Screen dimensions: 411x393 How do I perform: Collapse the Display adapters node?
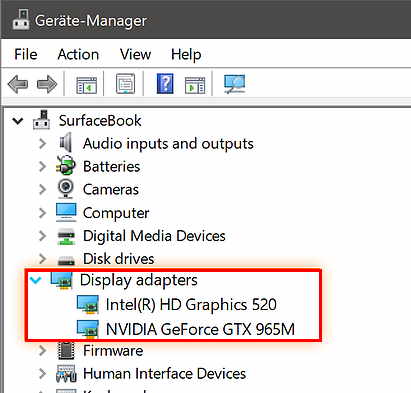(x=35, y=280)
